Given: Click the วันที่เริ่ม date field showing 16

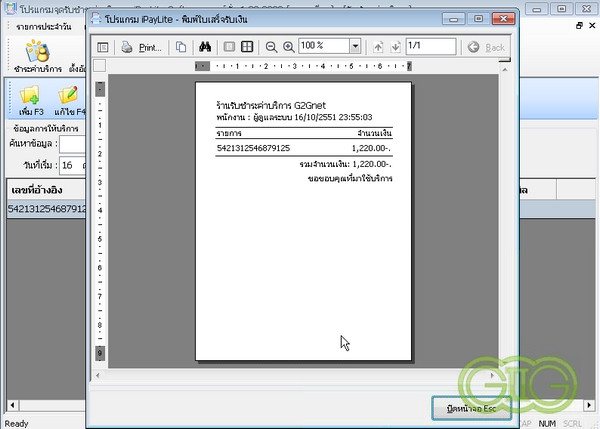Looking at the screenshot, I should point(72,166).
